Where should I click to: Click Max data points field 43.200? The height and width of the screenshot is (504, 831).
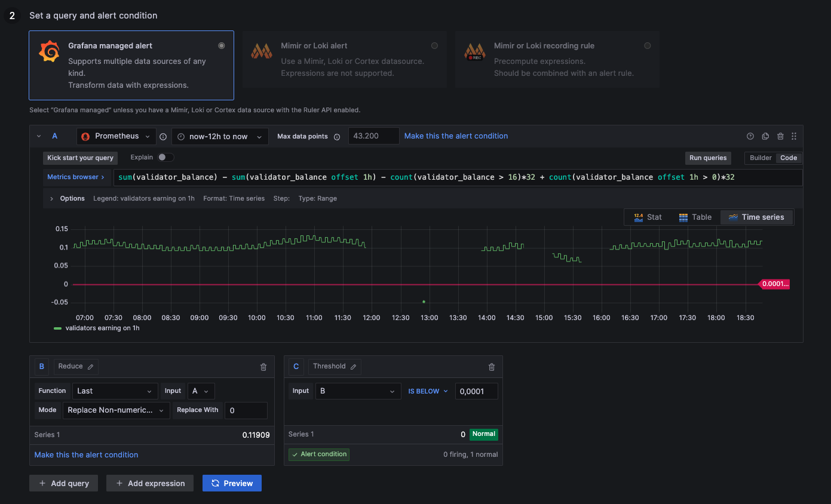tap(373, 136)
